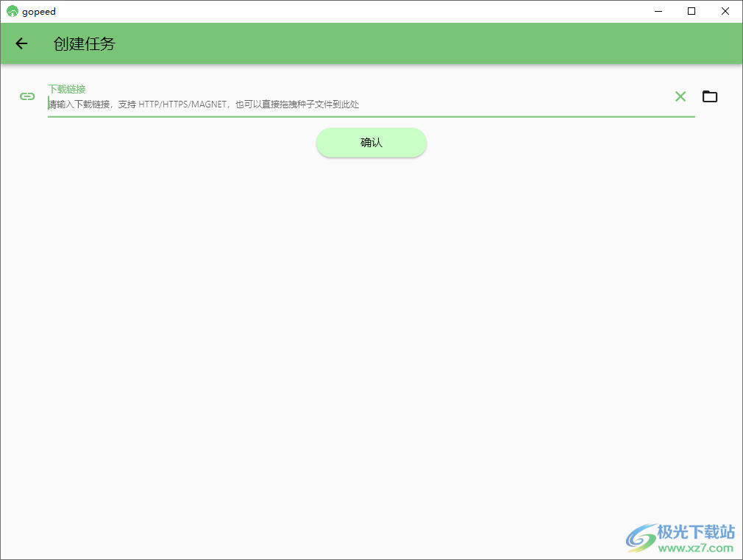
Task: Click the 创建任务 title bar text
Action: tap(82, 43)
